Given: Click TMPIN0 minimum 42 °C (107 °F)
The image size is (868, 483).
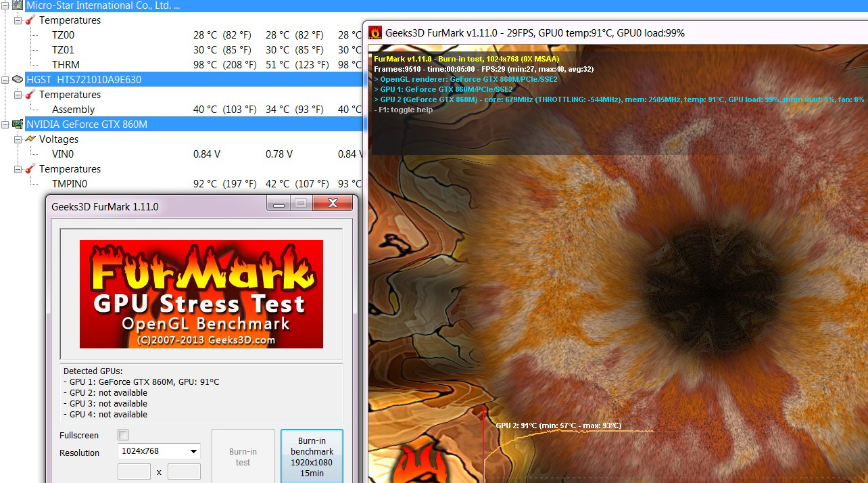Looking at the screenshot, I should [297, 184].
